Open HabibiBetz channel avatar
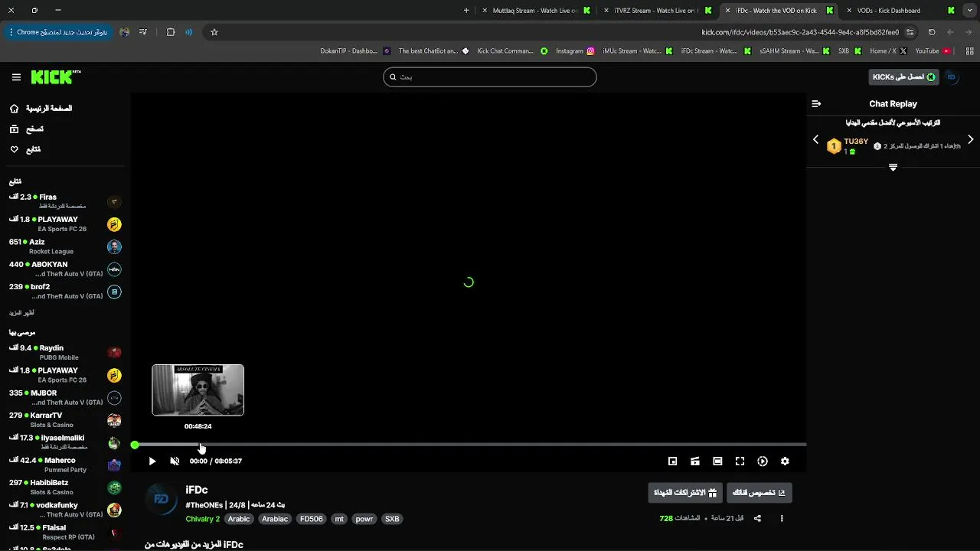Screen dimensions: 980x551 [114, 487]
